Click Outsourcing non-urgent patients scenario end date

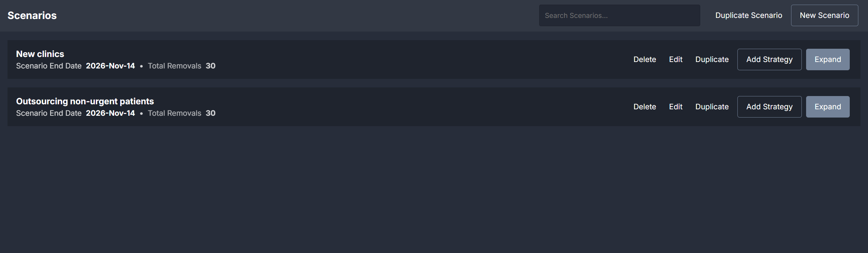click(x=110, y=113)
